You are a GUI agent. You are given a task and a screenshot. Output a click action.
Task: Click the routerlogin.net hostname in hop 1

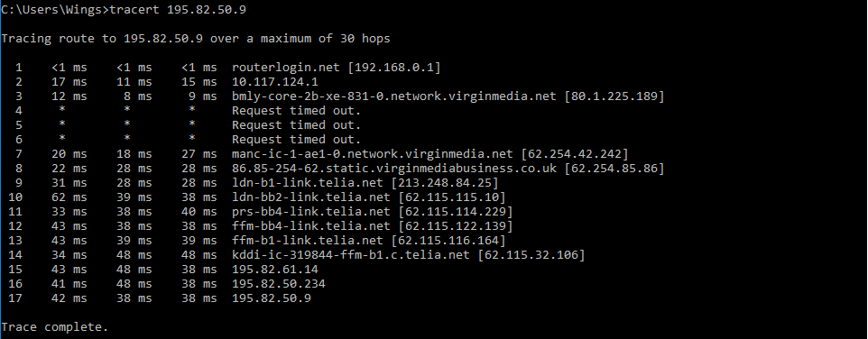286,68
